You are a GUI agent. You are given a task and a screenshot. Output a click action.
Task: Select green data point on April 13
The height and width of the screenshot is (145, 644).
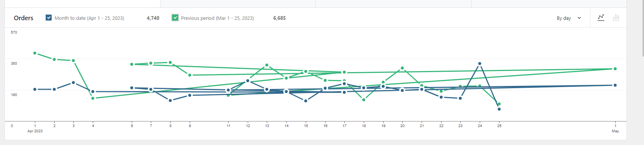coord(267,65)
